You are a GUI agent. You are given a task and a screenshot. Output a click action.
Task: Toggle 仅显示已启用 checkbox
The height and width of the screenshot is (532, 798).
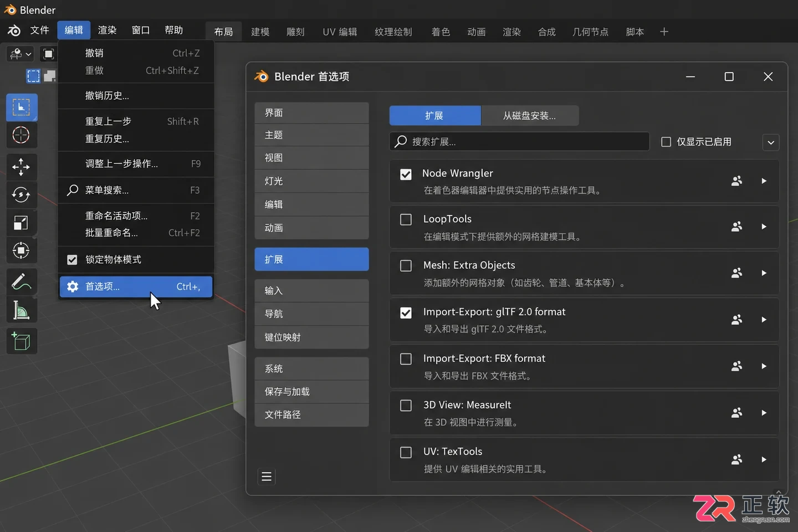[666, 142]
